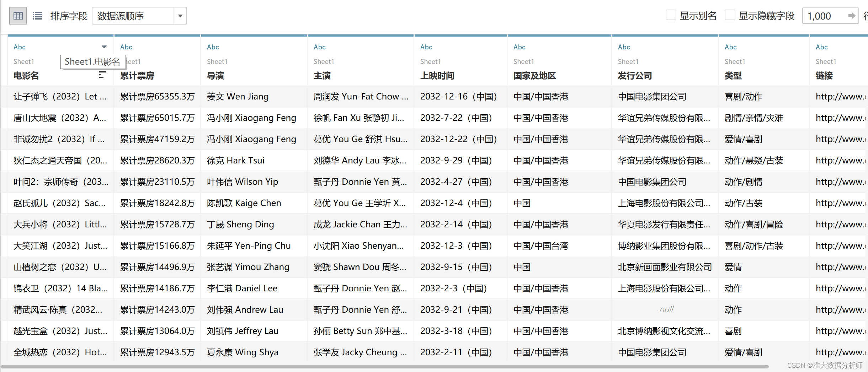Apply row count with the arrow button

[x=852, y=16]
